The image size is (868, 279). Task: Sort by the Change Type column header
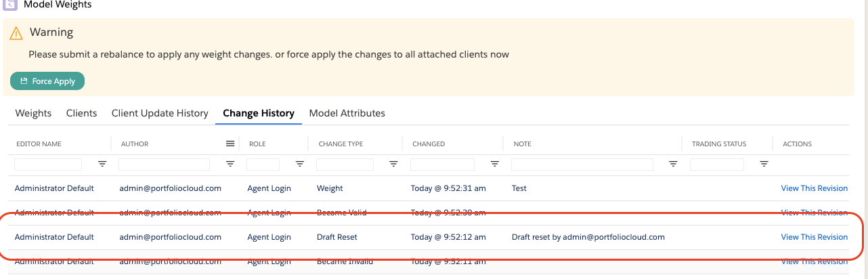(x=340, y=144)
